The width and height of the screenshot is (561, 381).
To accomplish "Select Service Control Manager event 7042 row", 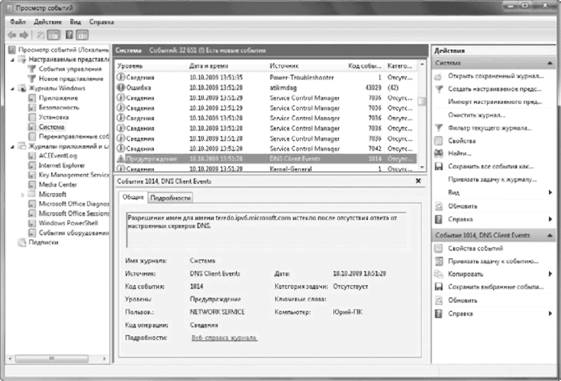I will click(x=266, y=148).
